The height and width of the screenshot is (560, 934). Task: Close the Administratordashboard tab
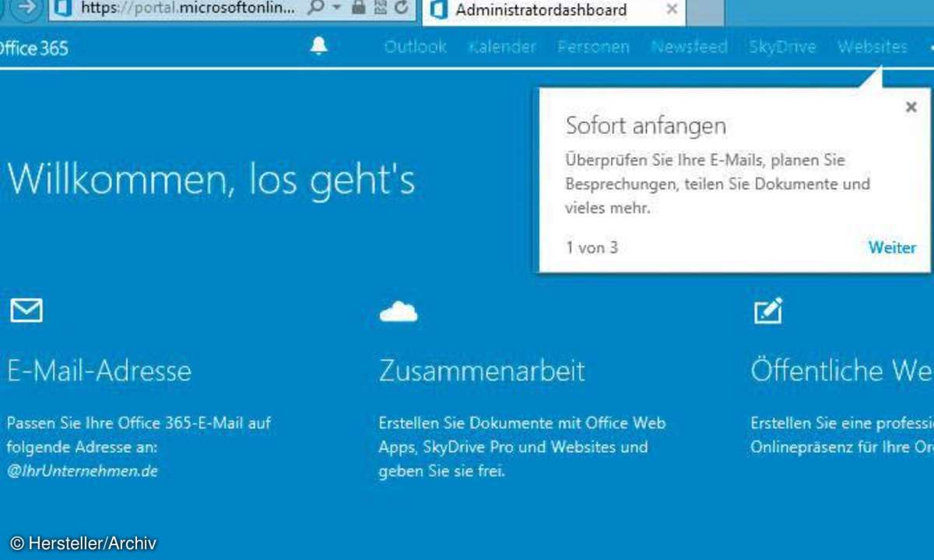(x=672, y=9)
